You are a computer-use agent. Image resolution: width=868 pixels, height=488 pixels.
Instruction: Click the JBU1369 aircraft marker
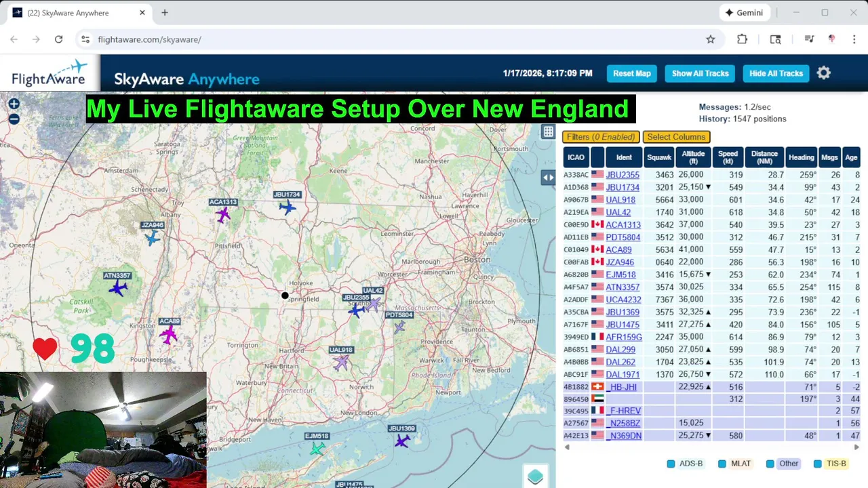[x=402, y=441]
